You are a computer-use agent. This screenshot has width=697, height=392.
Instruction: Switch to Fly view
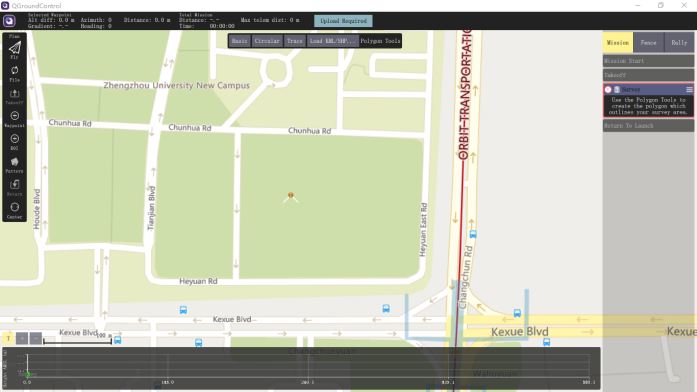coord(14,50)
